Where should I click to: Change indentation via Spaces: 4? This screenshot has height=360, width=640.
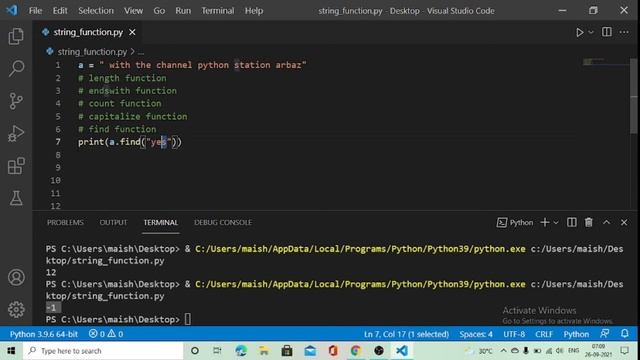point(476,334)
